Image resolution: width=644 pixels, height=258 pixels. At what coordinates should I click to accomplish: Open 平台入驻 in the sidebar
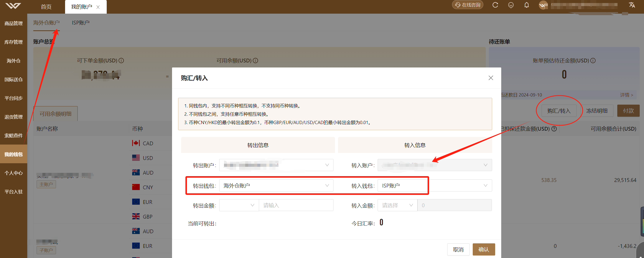(14, 192)
